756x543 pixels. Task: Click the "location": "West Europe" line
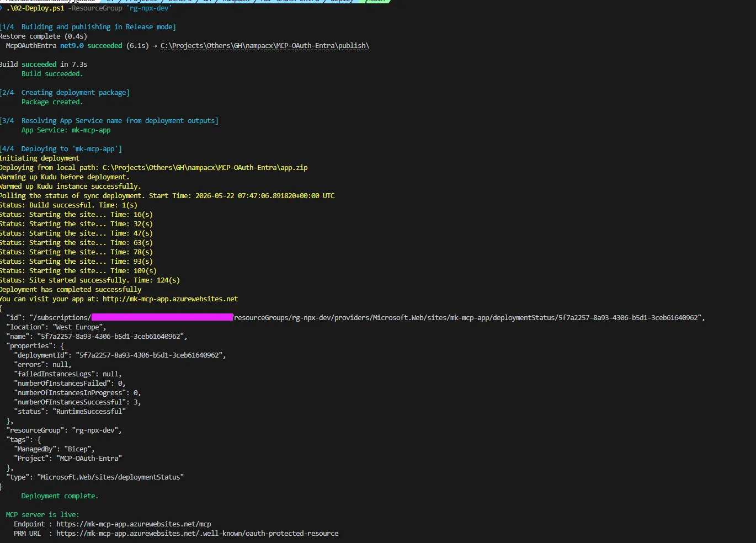click(56, 327)
